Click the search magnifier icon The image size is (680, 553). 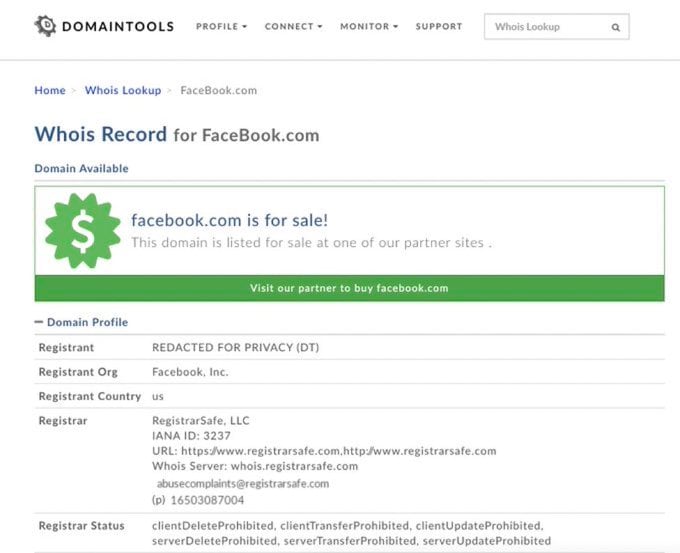tap(615, 27)
